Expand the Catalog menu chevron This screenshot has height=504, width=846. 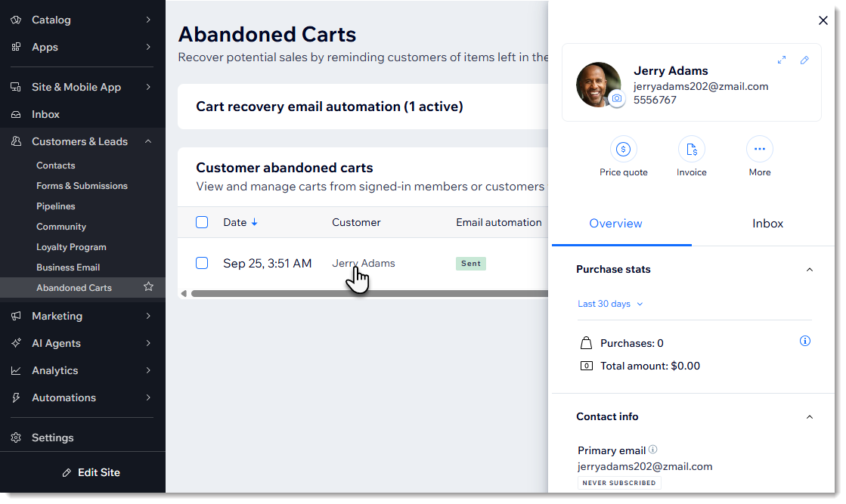pyautogui.click(x=148, y=20)
